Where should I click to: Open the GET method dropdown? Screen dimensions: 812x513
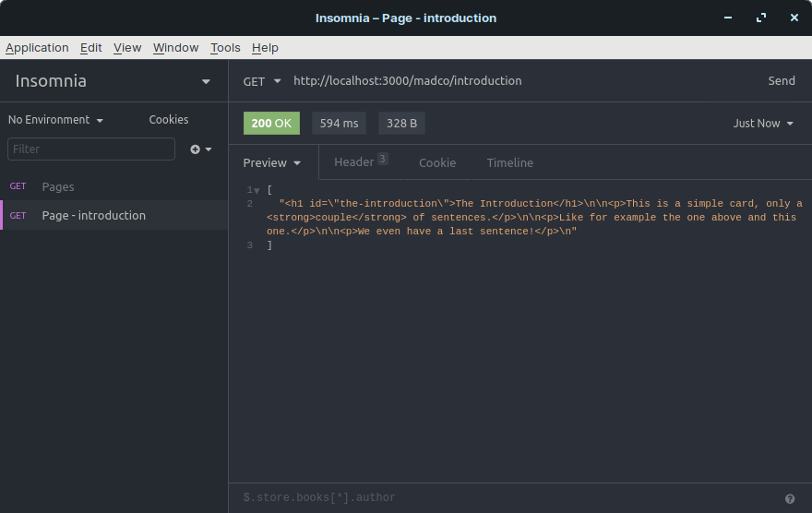pyautogui.click(x=262, y=81)
